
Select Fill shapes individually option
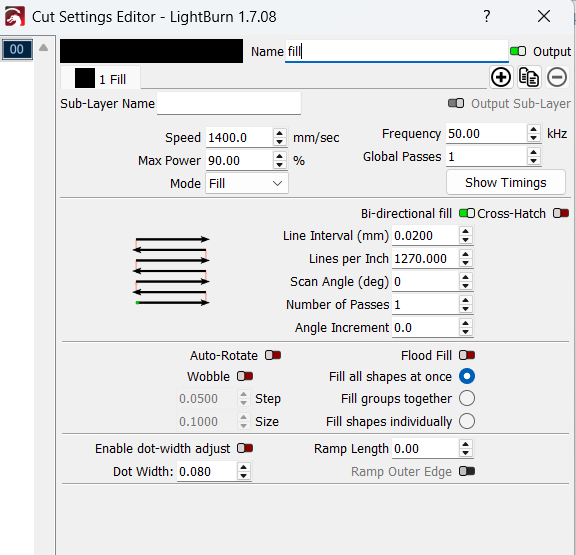point(467,421)
